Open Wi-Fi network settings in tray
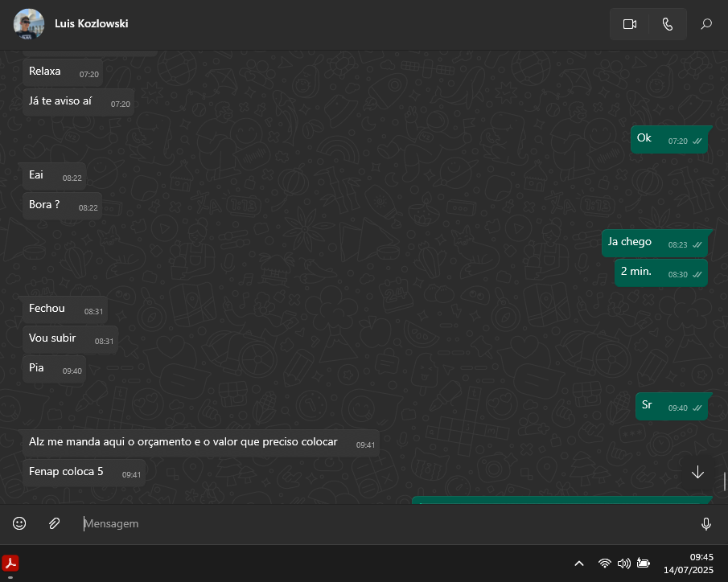 tap(604, 564)
